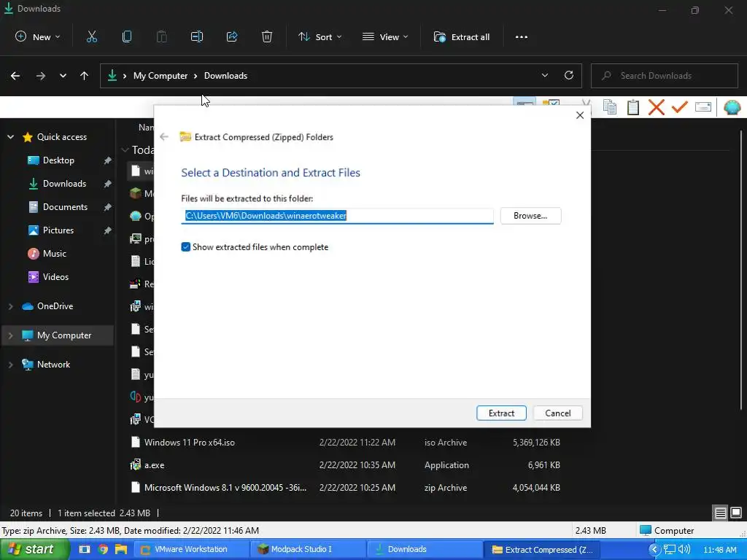Click the Search Downloads box
The image size is (747, 560).
pyautogui.click(x=664, y=76)
